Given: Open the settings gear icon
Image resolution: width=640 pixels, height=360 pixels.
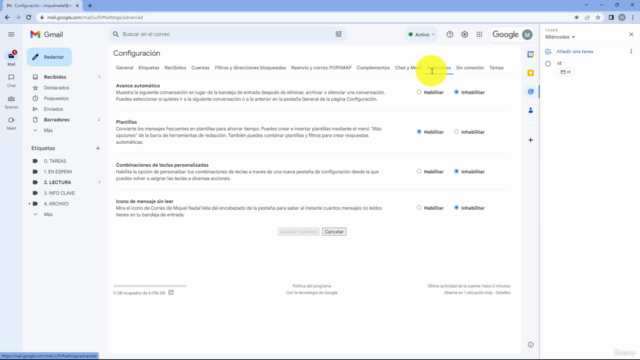Looking at the screenshot, I should click(x=464, y=35).
